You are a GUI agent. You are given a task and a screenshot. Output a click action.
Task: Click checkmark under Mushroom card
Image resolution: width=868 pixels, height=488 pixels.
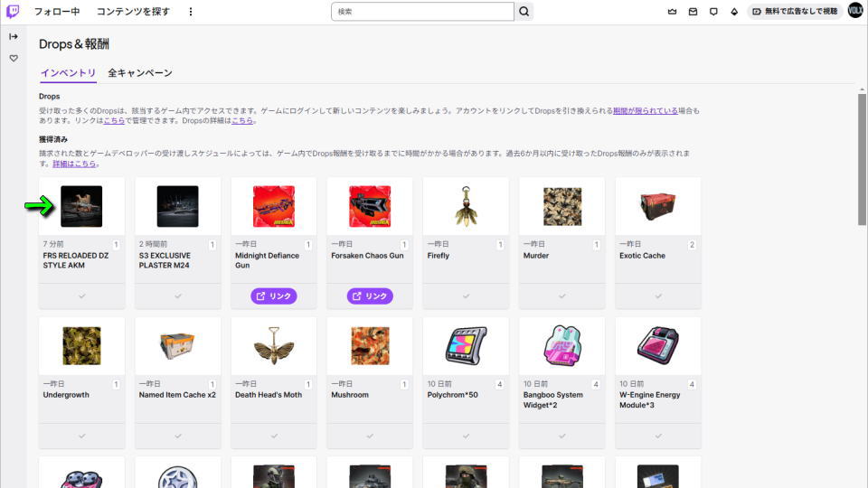pyautogui.click(x=370, y=436)
